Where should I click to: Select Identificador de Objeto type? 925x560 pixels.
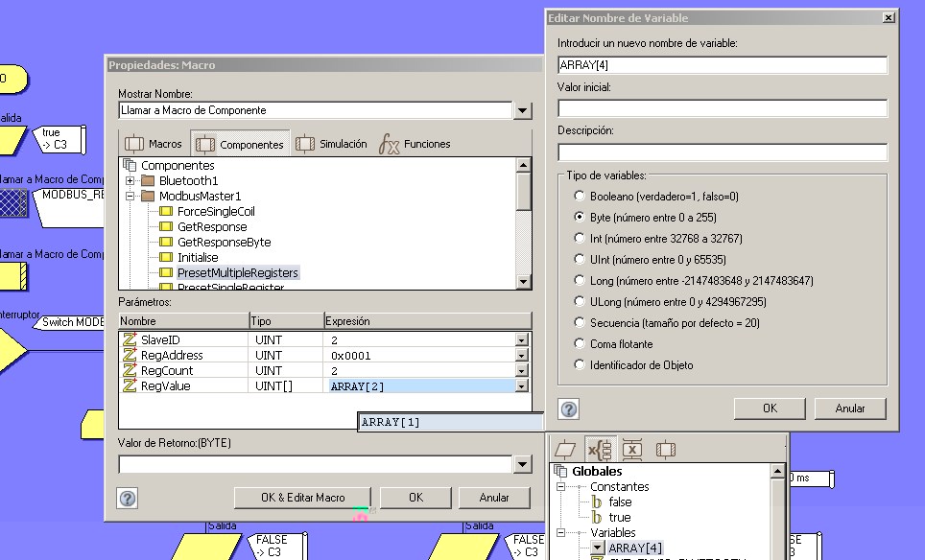pyautogui.click(x=580, y=365)
